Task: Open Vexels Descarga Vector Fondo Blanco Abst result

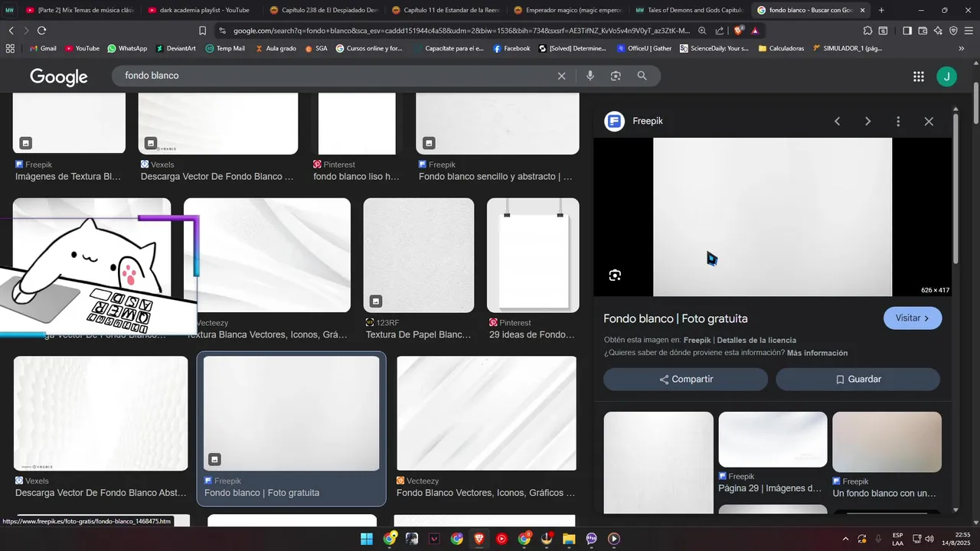Action: [x=100, y=413]
